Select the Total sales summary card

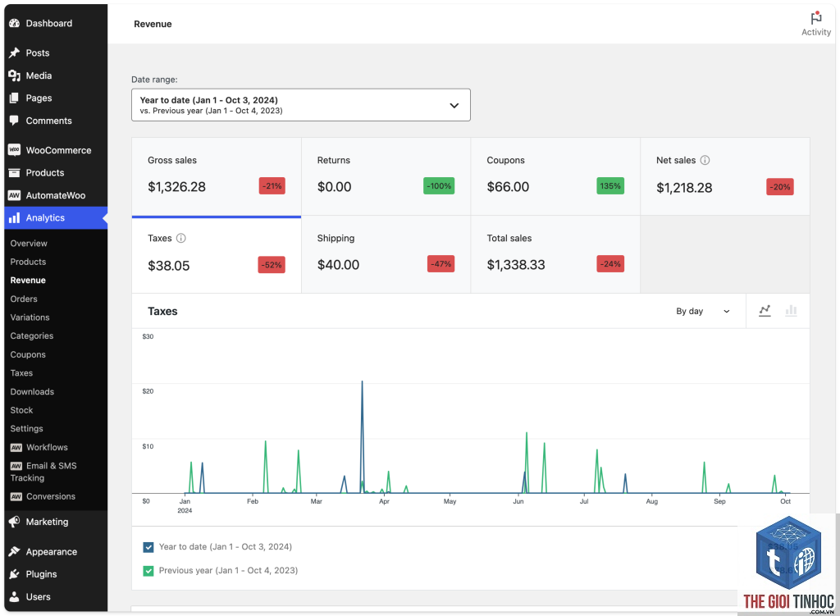(555, 254)
